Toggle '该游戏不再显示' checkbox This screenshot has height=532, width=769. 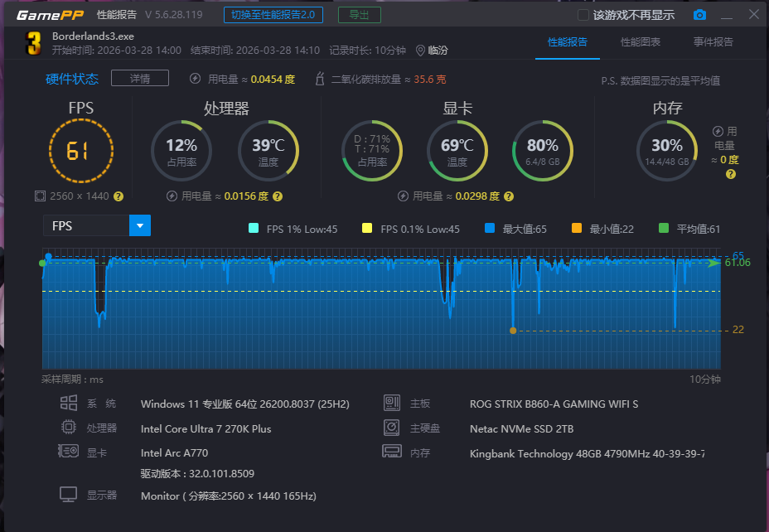point(583,15)
